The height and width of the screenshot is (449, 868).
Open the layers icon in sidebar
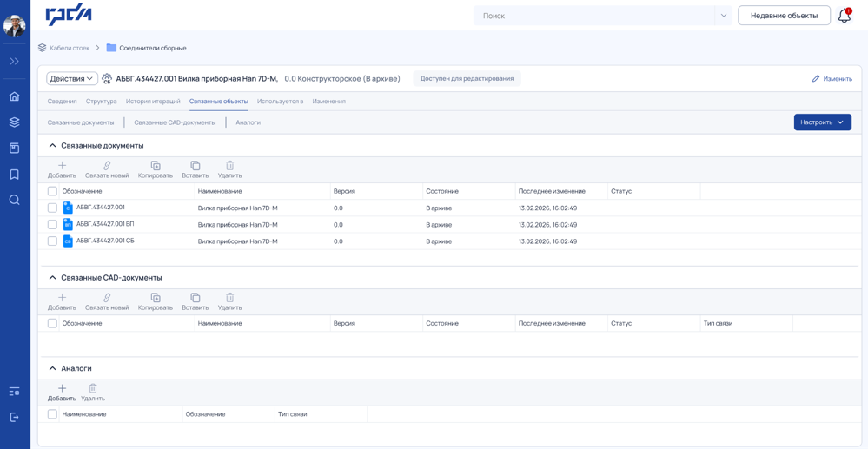point(15,122)
